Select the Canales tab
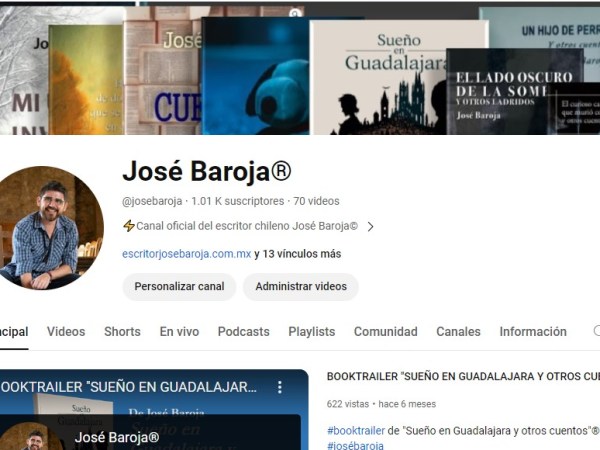Screen dimensions: 600x450 [458, 331]
